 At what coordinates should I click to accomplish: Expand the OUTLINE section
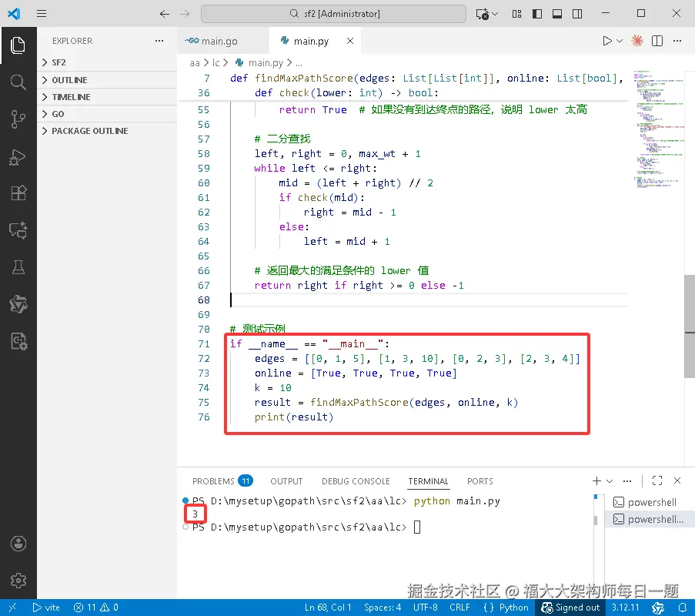tap(107, 80)
